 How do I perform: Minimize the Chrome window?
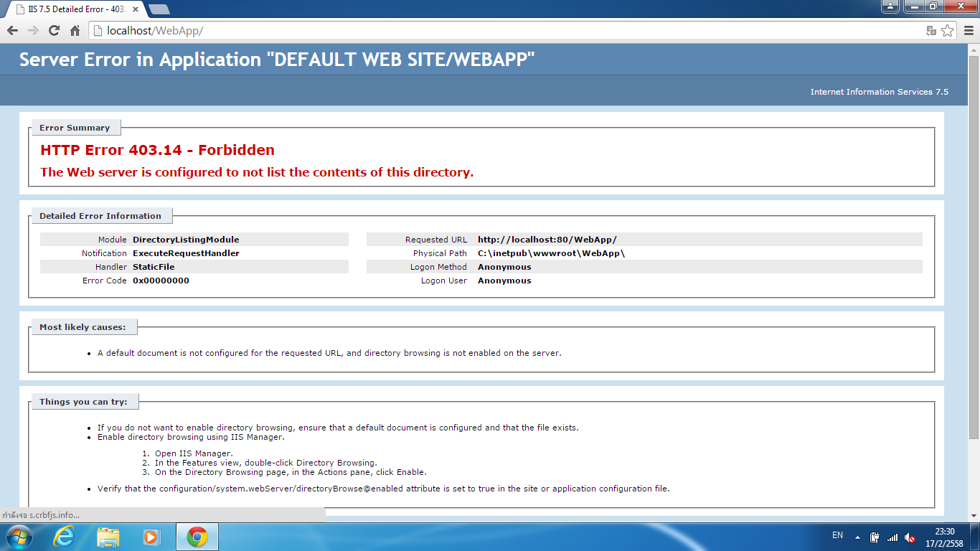tap(913, 6)
